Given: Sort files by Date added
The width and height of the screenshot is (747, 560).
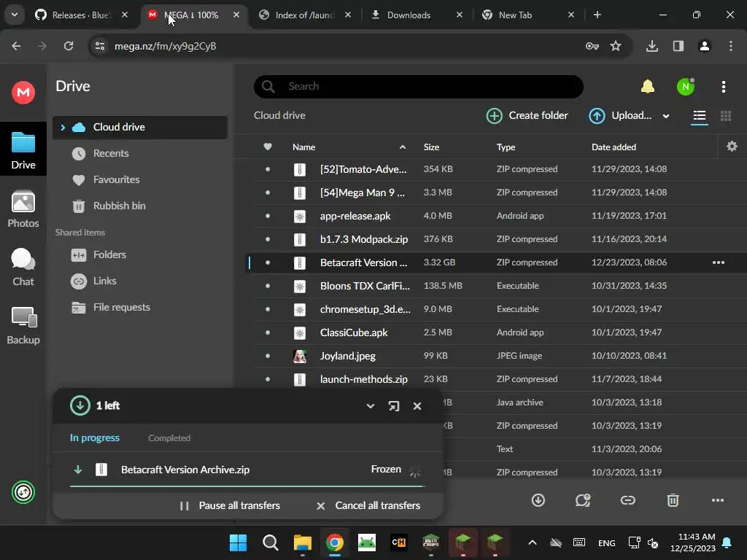Looking at the screenshot, I should click(614, 147).
